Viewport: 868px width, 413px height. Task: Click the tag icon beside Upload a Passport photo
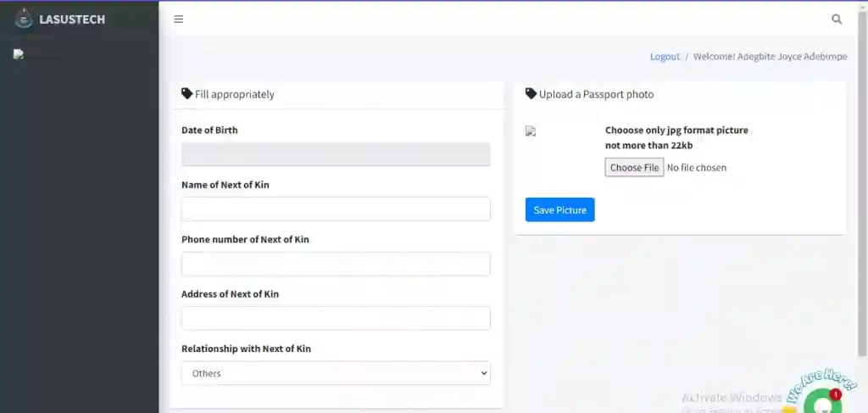(x=531, y=93)
